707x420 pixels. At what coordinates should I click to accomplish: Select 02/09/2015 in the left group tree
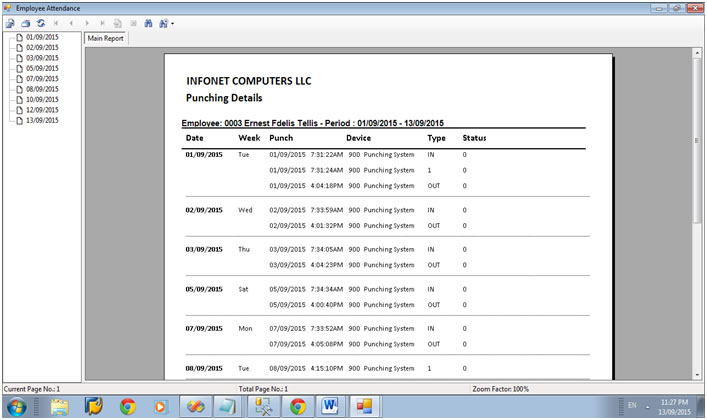pyautogui.click(x=42, y=47)
